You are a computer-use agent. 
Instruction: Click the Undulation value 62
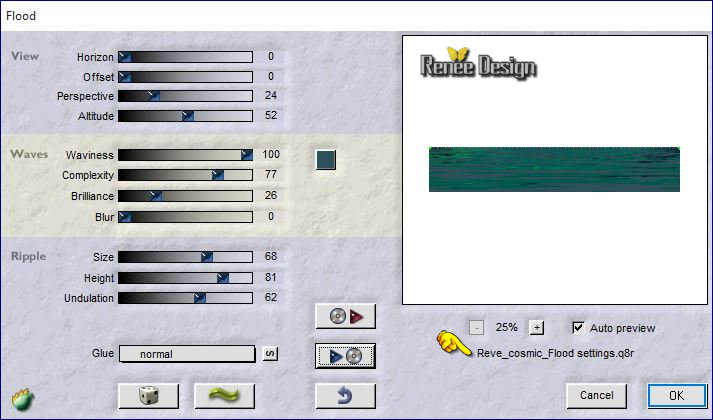pyautogui.click(x=271, y=297)
